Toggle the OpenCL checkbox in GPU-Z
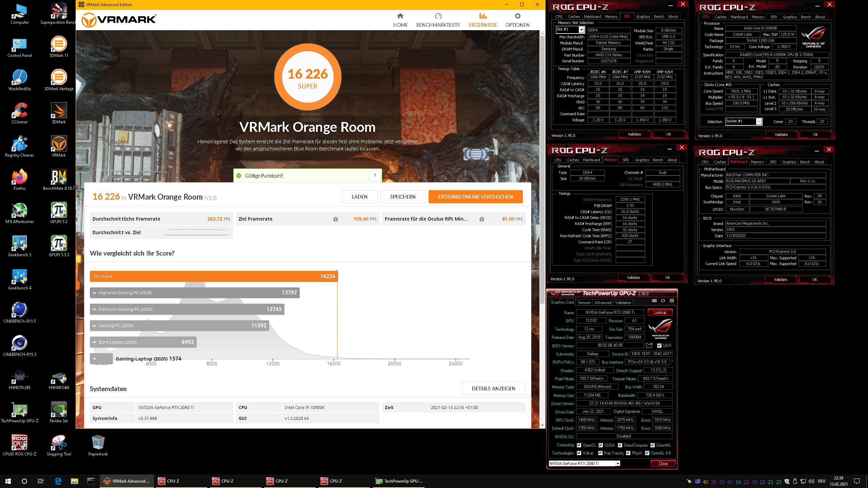Image resolution: width=868 pixels, height=488 pixels. click(579, 445)
